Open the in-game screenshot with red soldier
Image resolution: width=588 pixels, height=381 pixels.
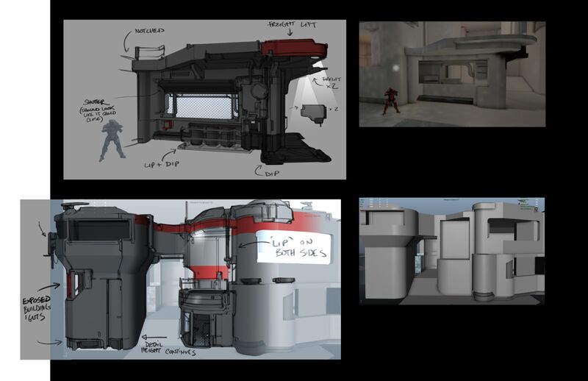click(451, 74)
